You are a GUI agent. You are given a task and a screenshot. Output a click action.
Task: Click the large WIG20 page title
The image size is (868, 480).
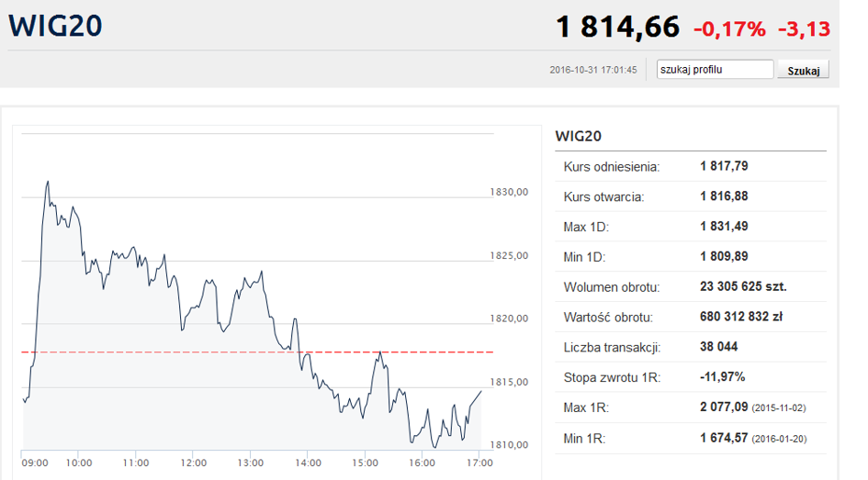point(55,27)
